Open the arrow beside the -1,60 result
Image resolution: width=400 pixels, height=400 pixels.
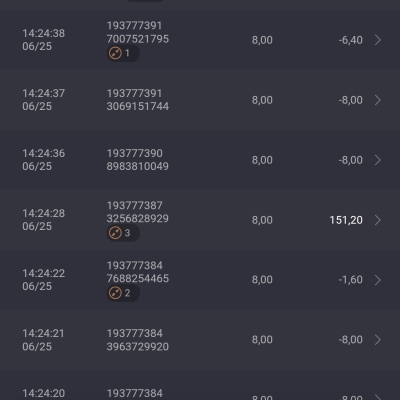(x=378, y=280)
